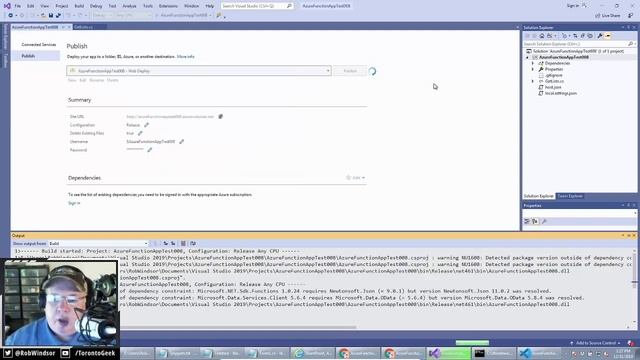Click pencil icon beside Configuration Release
The width and height of the screenshot is (640, 360).
(146, 125)
